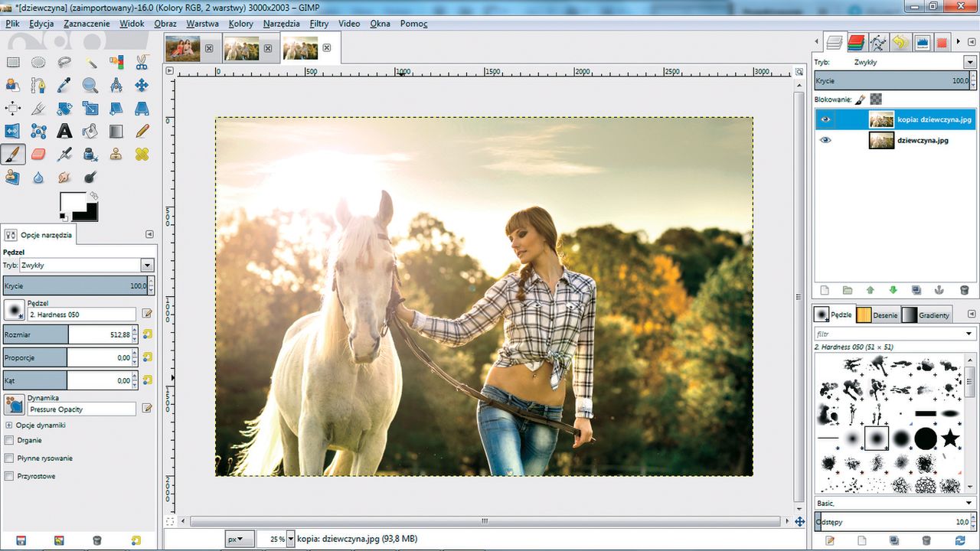Open the brush filter dropdown
The width and height of the screenshot is (980, 551).
(x=969, y=334)
